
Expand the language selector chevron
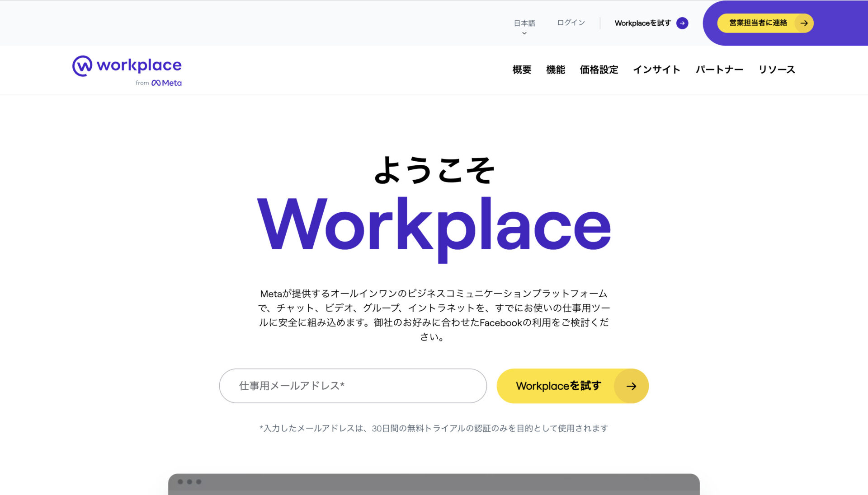point(524,33)
